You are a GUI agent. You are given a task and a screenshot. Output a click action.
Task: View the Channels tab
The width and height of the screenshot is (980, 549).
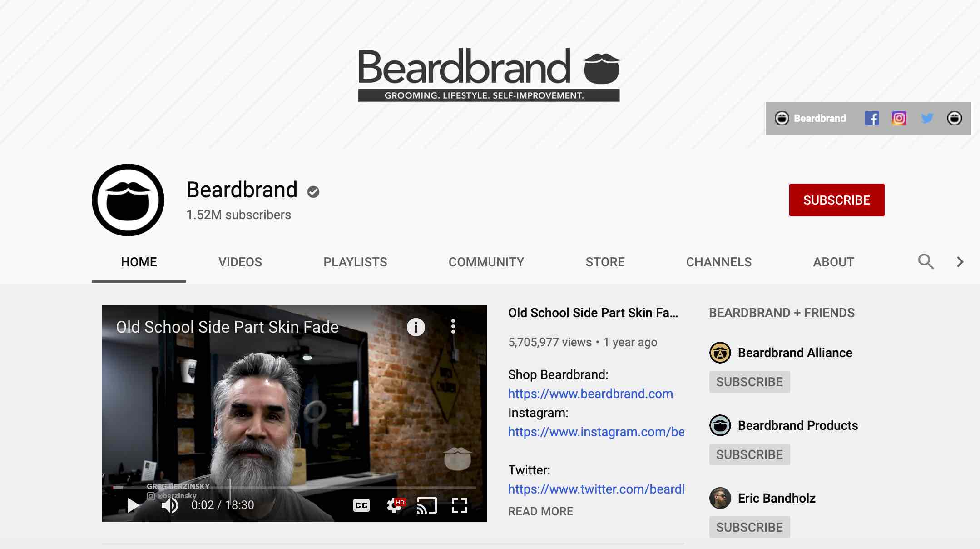pyautogui.click(x=718, y=262)
